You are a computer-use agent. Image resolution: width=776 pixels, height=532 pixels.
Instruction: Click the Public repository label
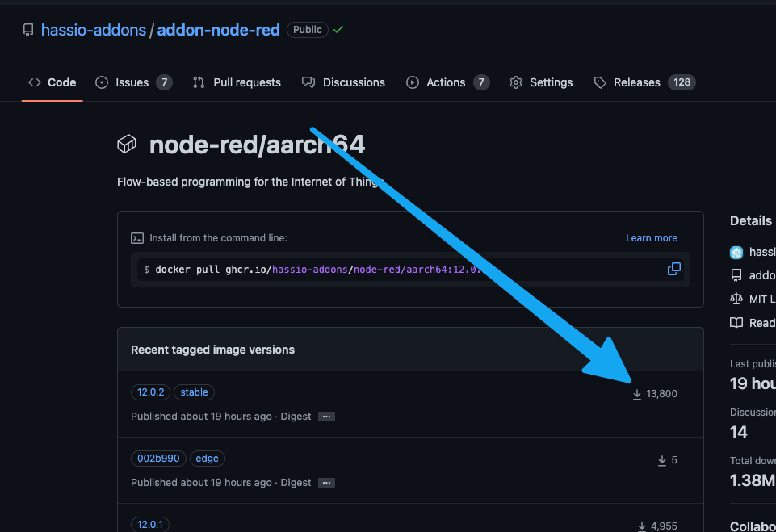point(307,29)
